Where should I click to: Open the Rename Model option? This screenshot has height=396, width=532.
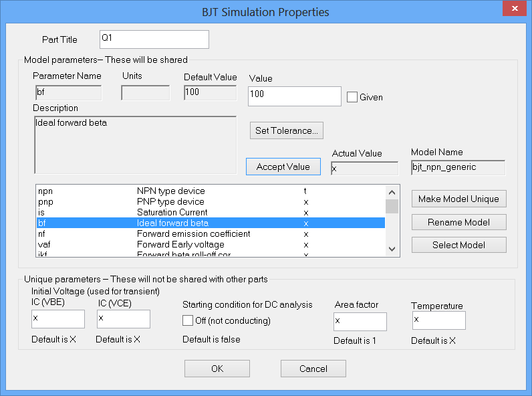click(x=458, y=222)
